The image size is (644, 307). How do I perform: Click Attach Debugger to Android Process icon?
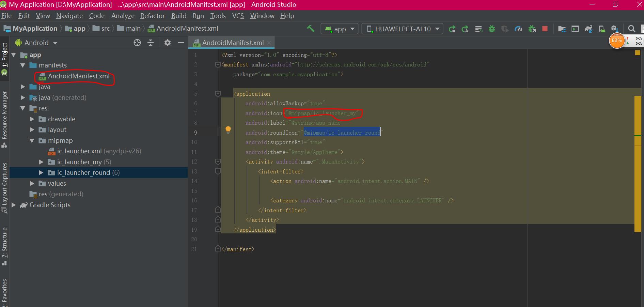(x=532, y=29)
